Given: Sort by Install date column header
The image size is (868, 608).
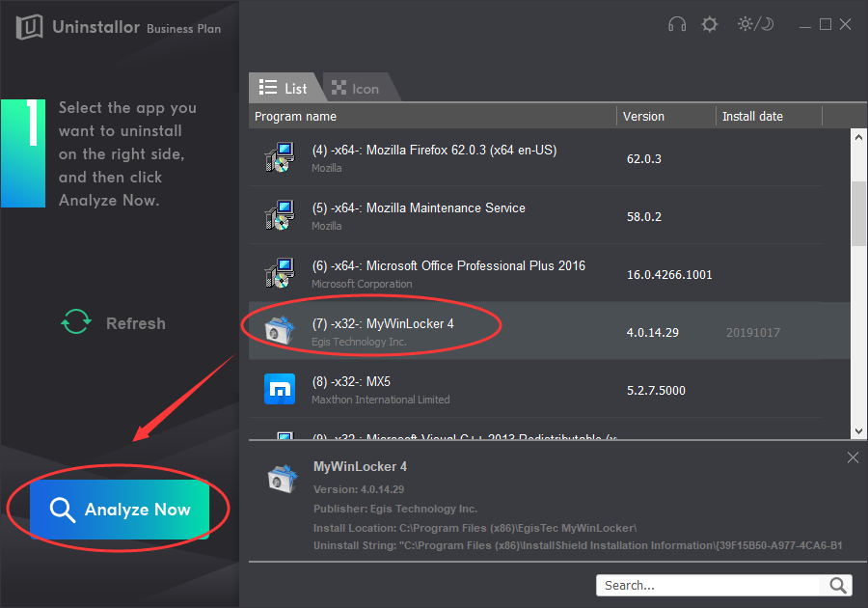Looking at the screenshot, I should click(x=770, y=116).
